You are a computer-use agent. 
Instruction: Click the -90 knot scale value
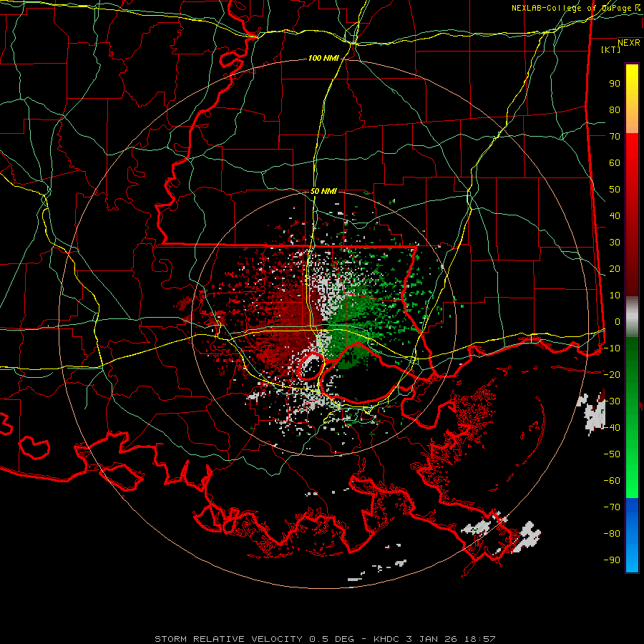(612, 560)
